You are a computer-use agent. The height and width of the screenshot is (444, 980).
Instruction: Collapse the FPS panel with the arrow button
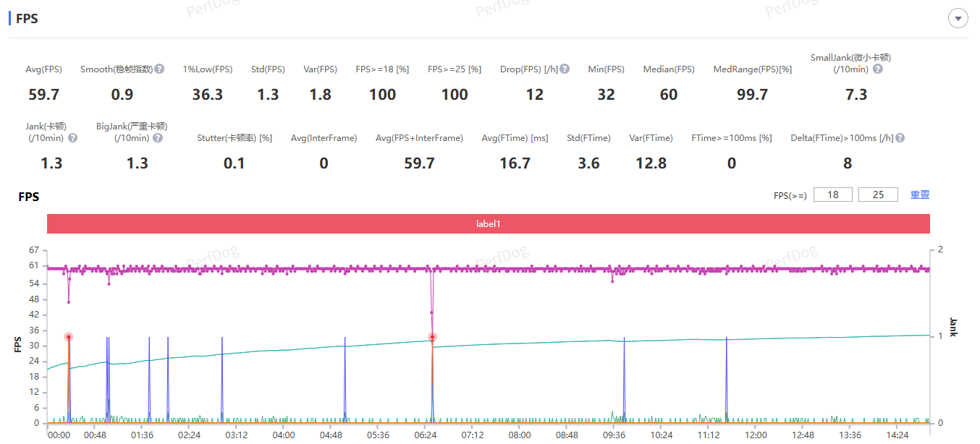tap(958, 19)
